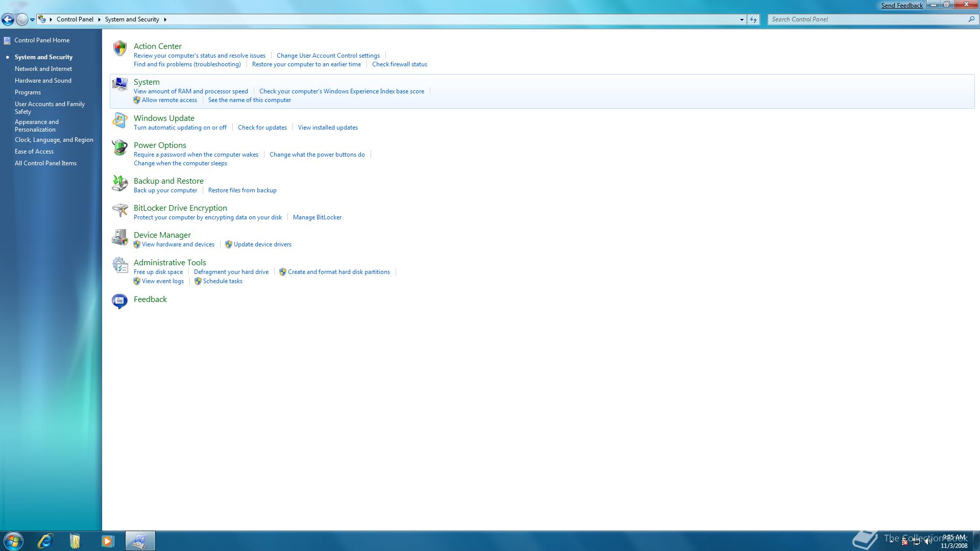This screenshot has width=980, height=551.
Task: Click the Device Manager icon
Action: [x=120, y=237]
